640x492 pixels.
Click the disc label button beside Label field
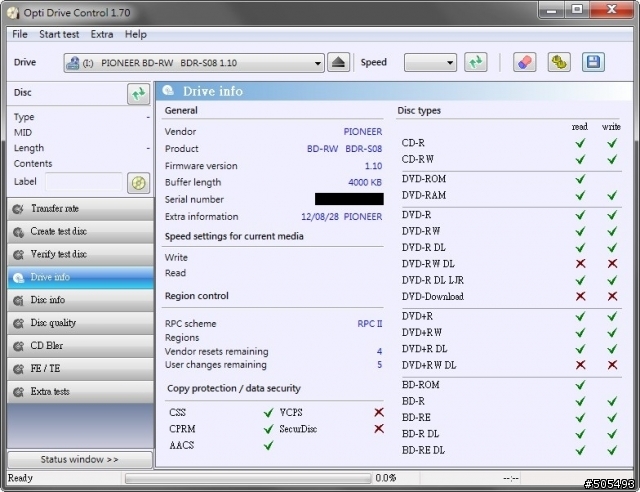coord(138,183)
